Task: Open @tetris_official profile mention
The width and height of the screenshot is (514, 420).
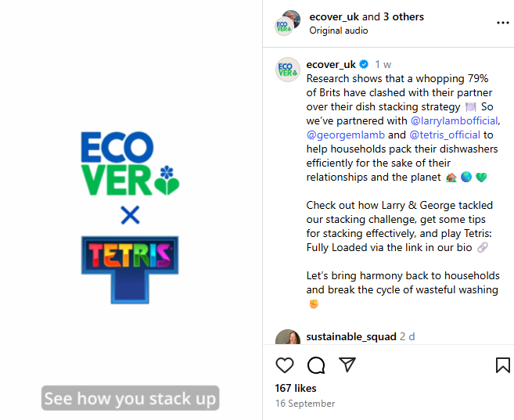Action: click(445, 135)
